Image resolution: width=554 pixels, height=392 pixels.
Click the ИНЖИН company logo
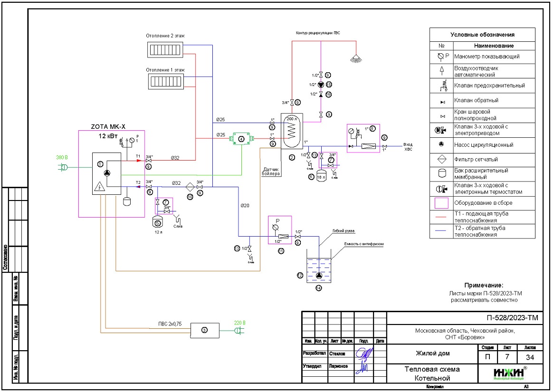pos(508,373)
